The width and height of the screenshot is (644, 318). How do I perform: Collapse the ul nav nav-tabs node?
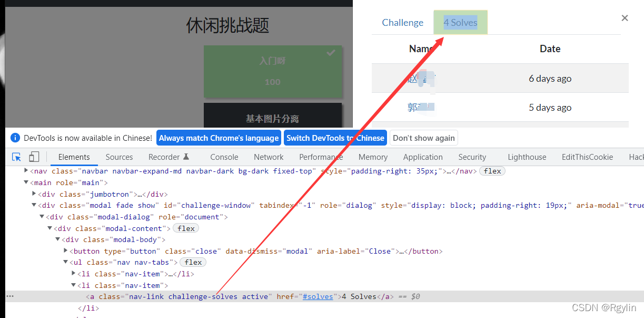coord(66,263)
